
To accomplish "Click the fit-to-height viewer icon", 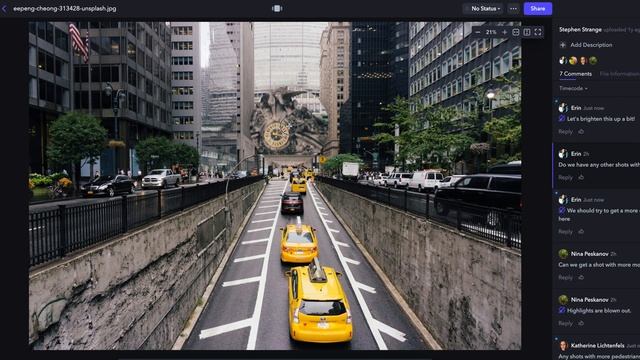I will point(527,32).
